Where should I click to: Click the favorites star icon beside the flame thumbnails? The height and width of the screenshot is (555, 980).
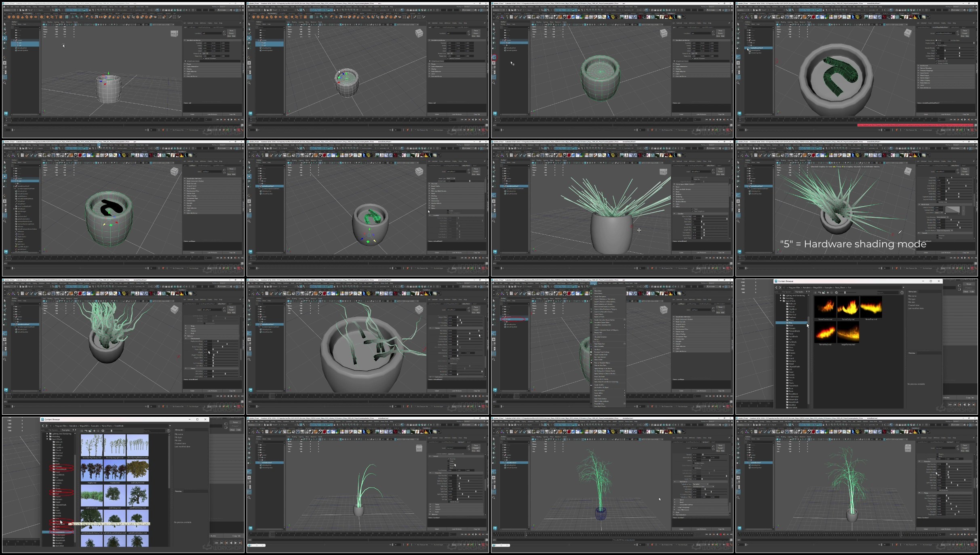pos(828,293)
